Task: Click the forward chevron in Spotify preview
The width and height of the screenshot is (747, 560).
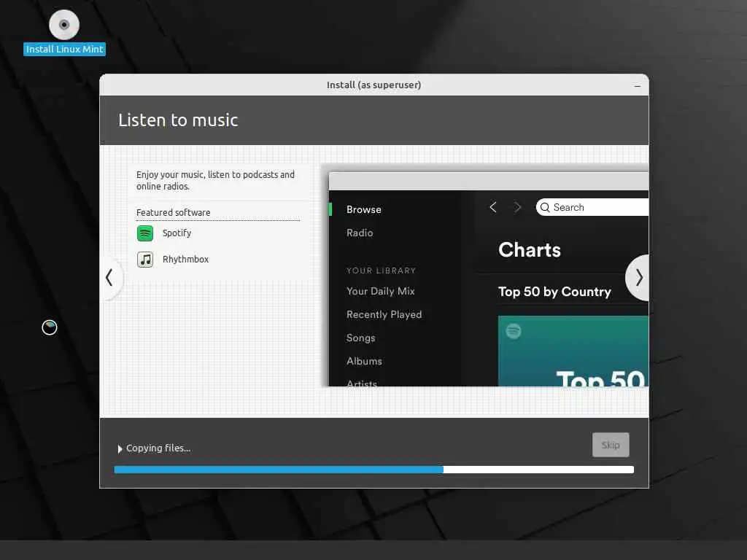Action: click(517, 207)
